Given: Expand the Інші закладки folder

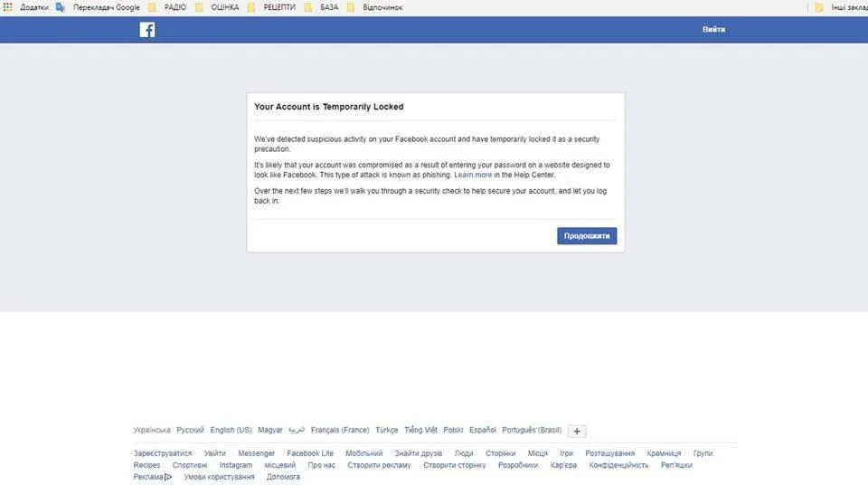Looking at the screenshot, I should (842, 7).
